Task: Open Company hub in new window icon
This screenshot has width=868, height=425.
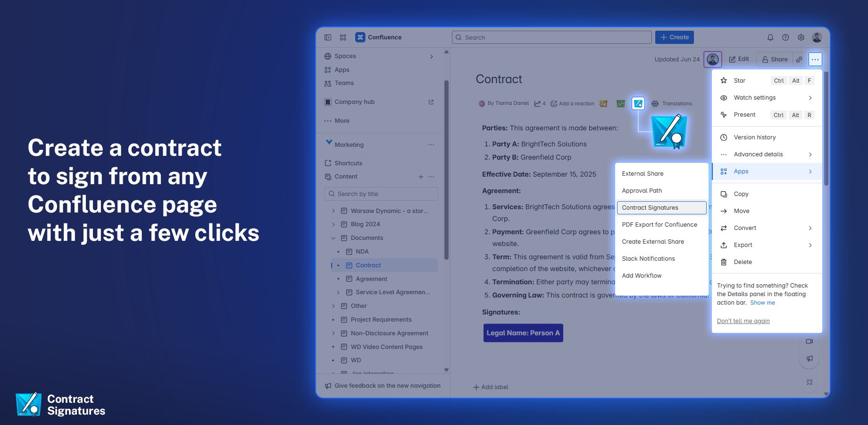Action: (x=431, y=102)
